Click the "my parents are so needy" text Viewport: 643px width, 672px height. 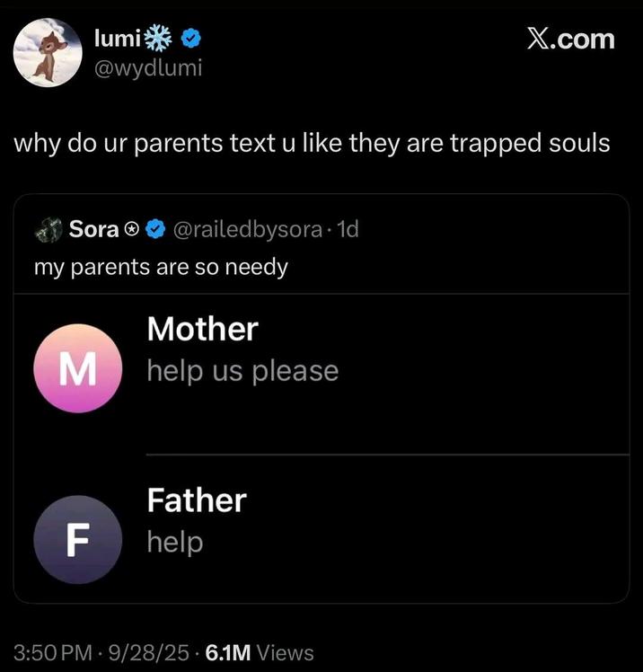tap(161, 267)
